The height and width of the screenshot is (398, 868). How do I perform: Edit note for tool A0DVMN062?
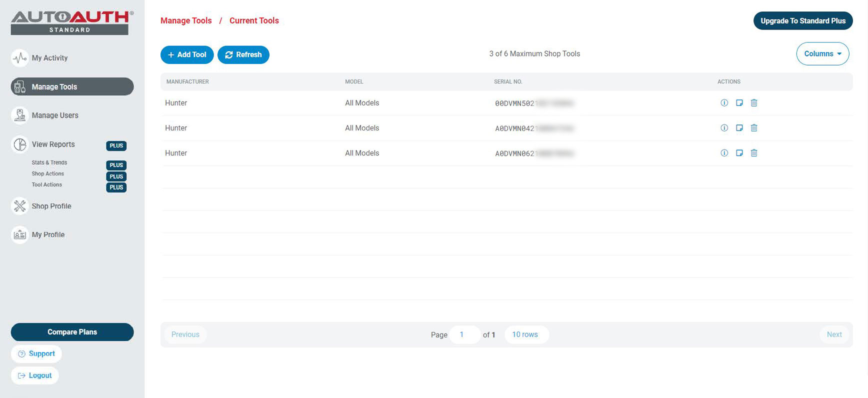739,153
